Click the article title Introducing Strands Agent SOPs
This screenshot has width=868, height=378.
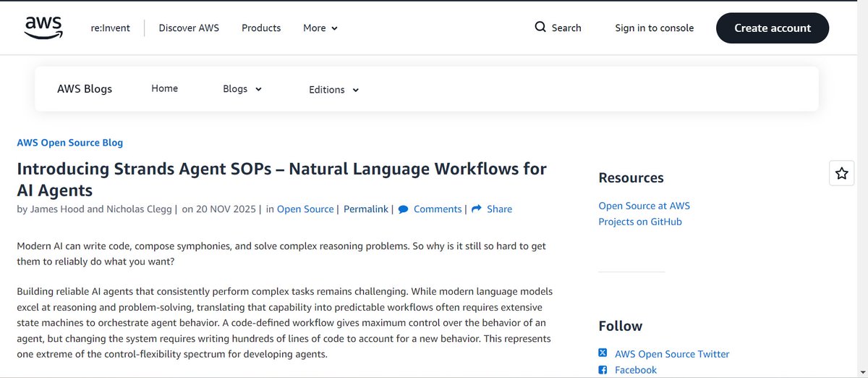(x=281, y=180)
